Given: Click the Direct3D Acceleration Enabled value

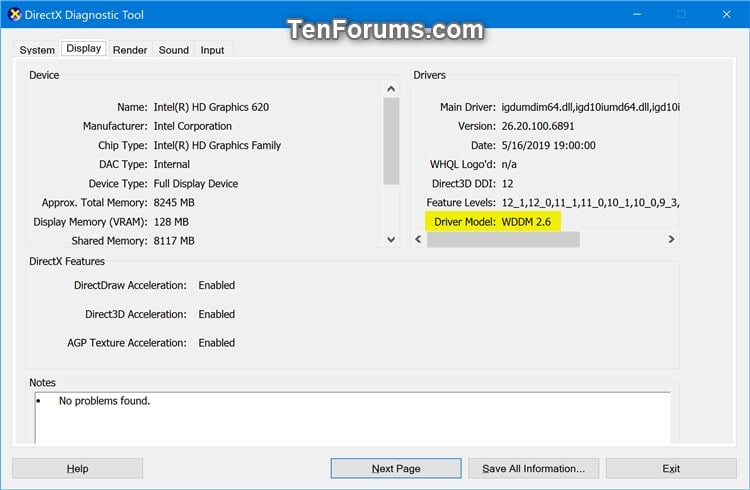Looking at the screenshot, I should tap(217, 314).
